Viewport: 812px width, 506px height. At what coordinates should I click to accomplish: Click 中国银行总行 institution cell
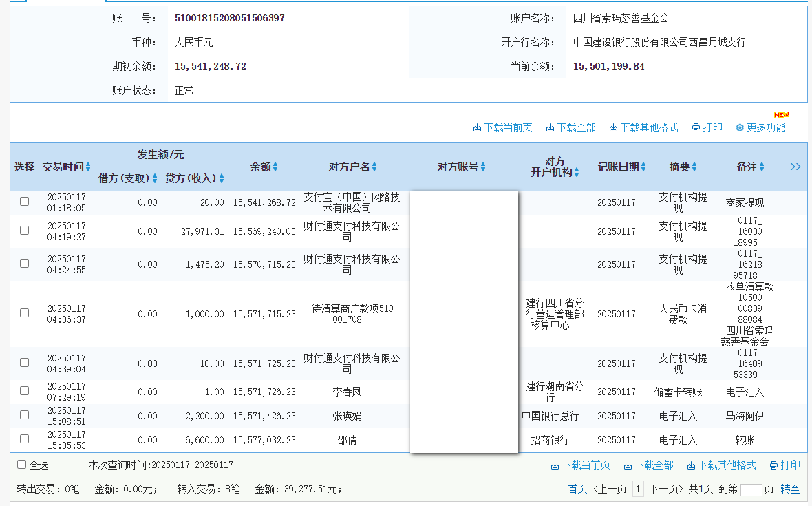[x=550, y=416]
